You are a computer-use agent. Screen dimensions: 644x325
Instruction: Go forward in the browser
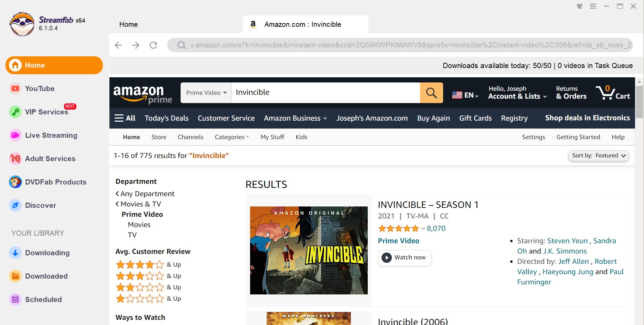coord(136,45)
